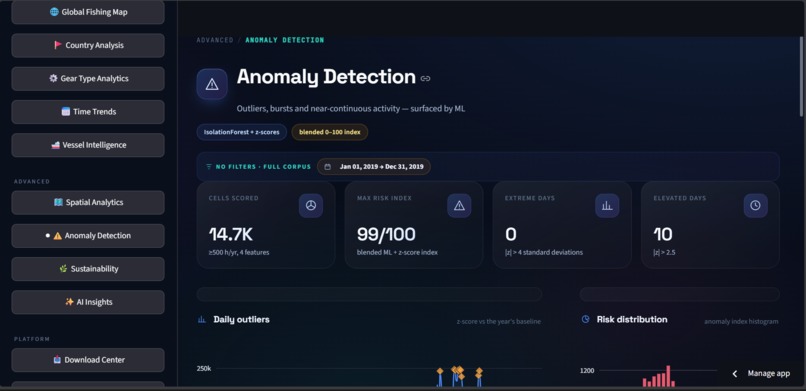Screen dimensions: 806x391
Task: Click the ship icon on Vessel Intelligence
Action: coord(56,145)
